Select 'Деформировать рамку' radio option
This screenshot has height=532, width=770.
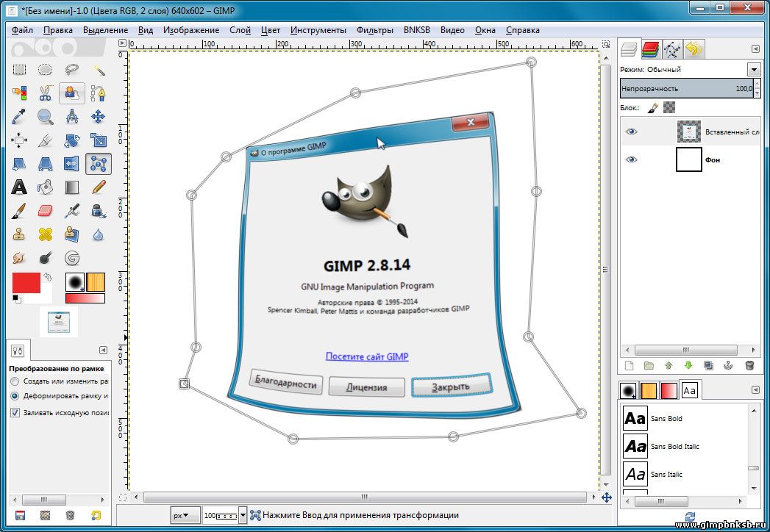click(15, 396)
